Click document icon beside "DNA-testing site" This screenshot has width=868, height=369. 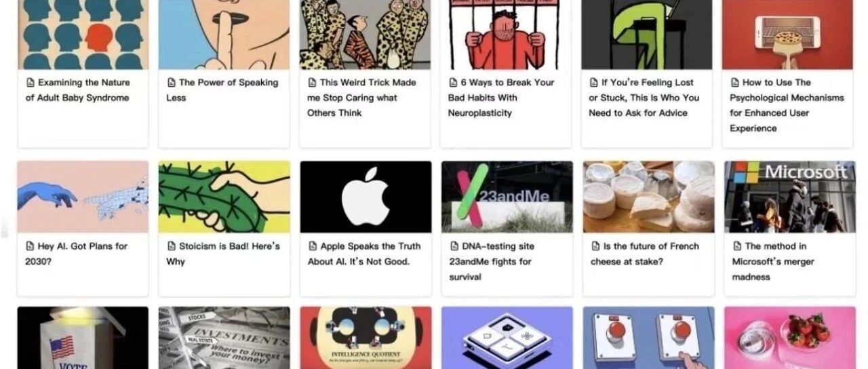pyautogui.click(x=454, y=246)
